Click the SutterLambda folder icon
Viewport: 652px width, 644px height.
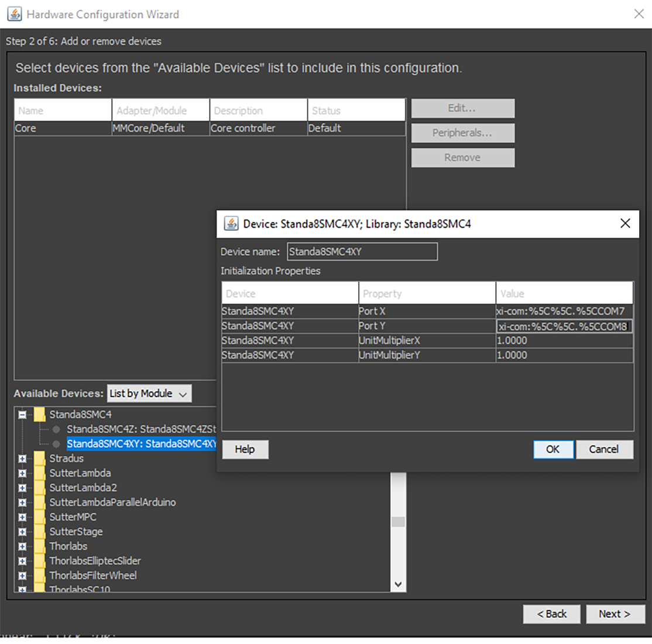click(x=40, y=473)
